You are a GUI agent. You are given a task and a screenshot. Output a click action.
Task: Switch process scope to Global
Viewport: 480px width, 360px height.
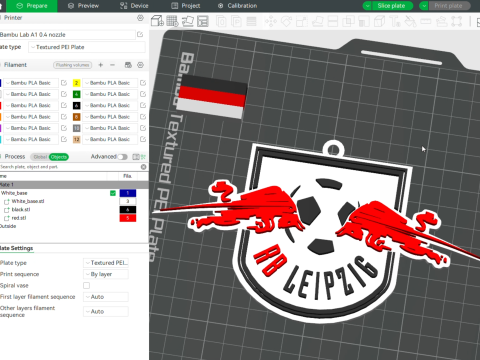click(40, 157)
